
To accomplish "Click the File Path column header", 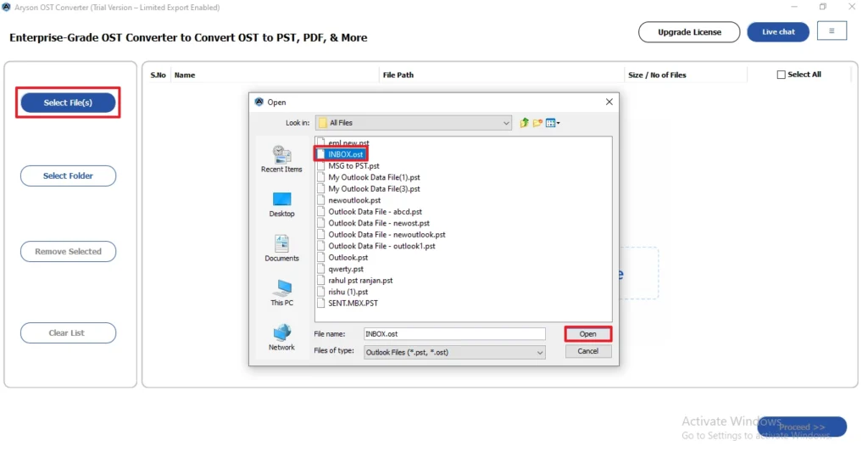I will pos(398,75).
